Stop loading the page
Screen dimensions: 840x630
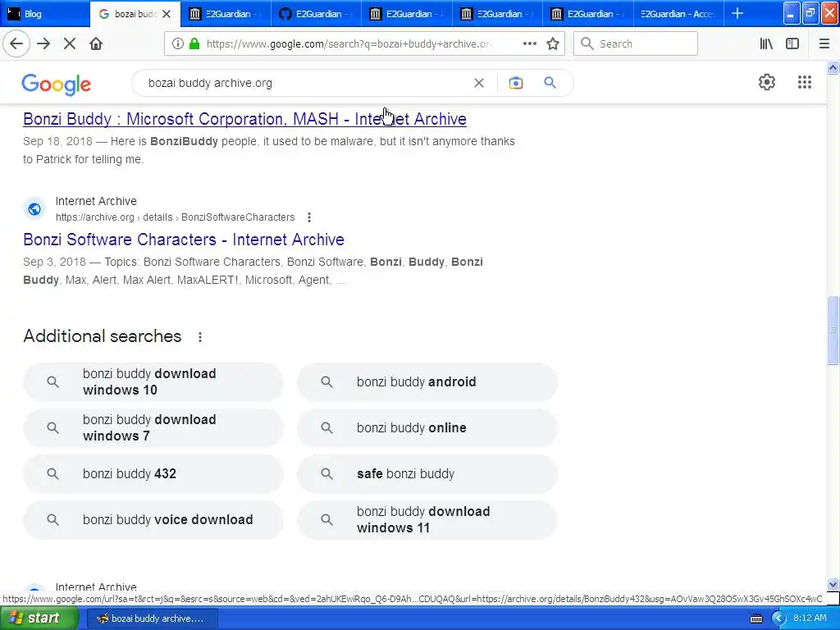pos(70,43)
